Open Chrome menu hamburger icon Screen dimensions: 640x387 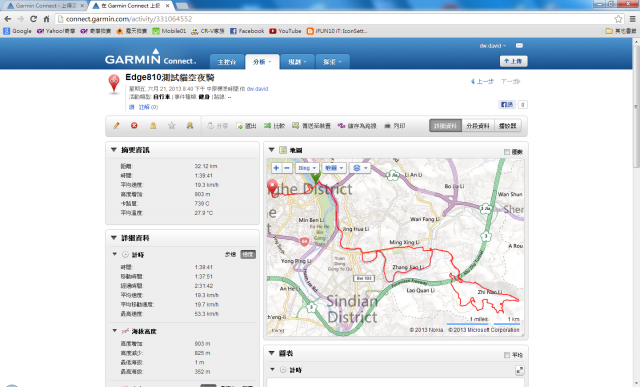click(633, 19)
